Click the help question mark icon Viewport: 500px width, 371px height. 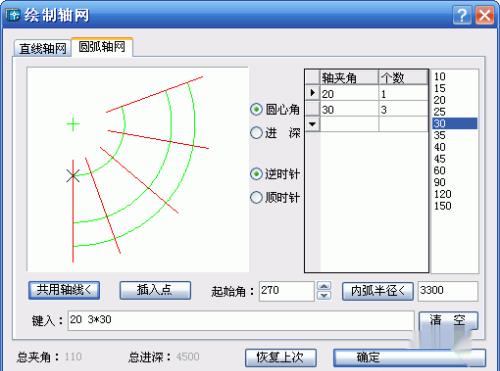(462, 15)
